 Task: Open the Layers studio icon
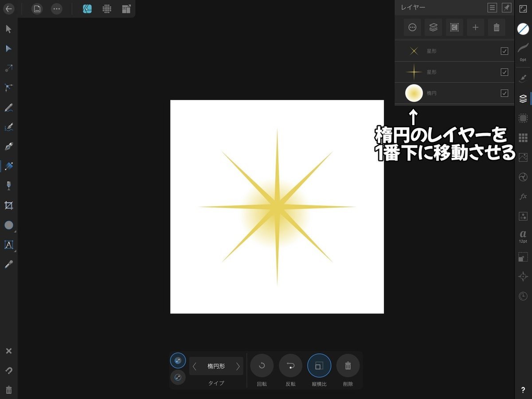click(523, 98)
